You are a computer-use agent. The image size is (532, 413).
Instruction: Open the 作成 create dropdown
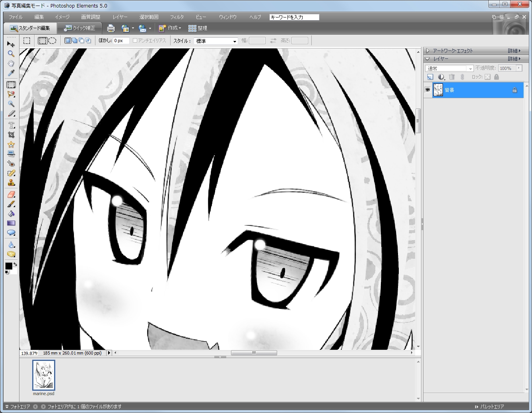point(170,28)
